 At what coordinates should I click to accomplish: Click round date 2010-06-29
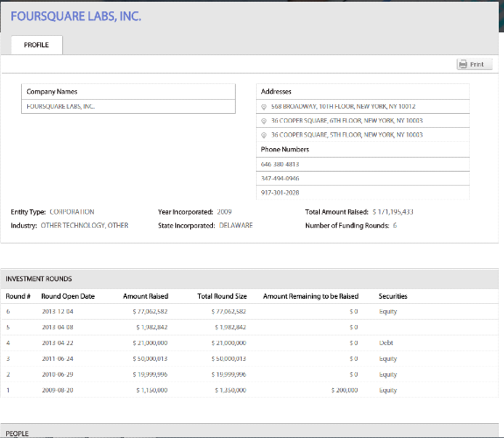(58, 374)
